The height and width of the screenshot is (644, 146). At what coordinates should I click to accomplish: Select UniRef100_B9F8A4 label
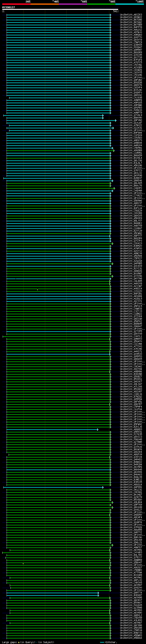coord(131,133)
